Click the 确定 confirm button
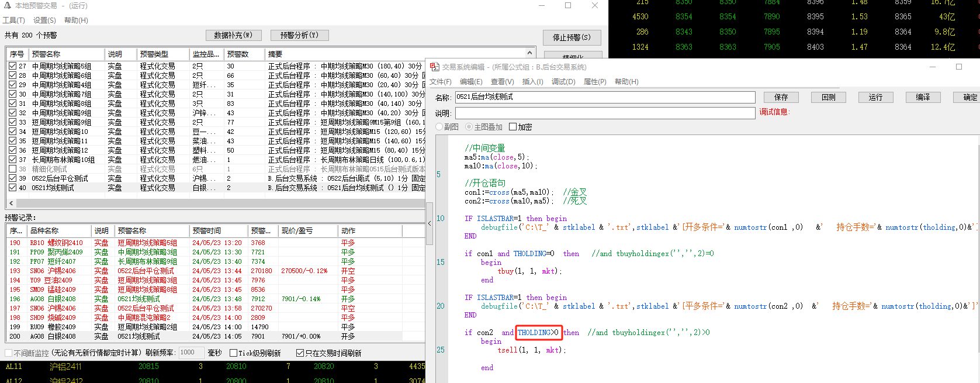 [x=968, y=97]
